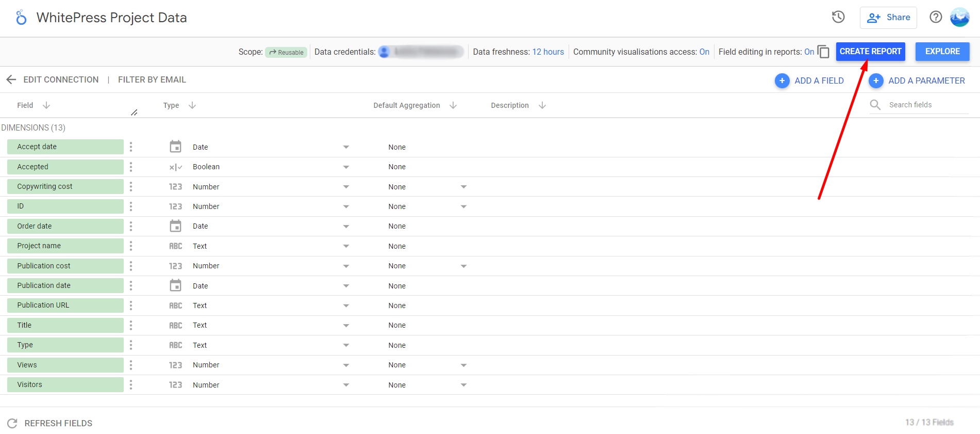980x434 pixels.
Task: Open the three-dot menu for Accept date
Action: pyautogui.click(x=131, y=147)
